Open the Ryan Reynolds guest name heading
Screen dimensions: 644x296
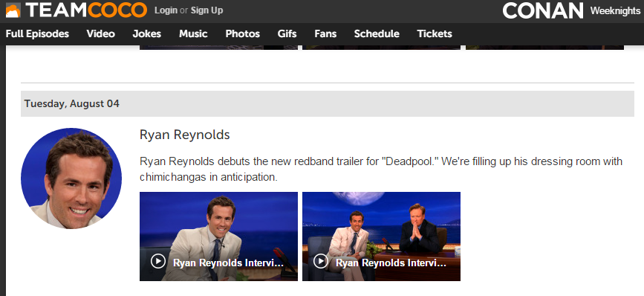185,135
